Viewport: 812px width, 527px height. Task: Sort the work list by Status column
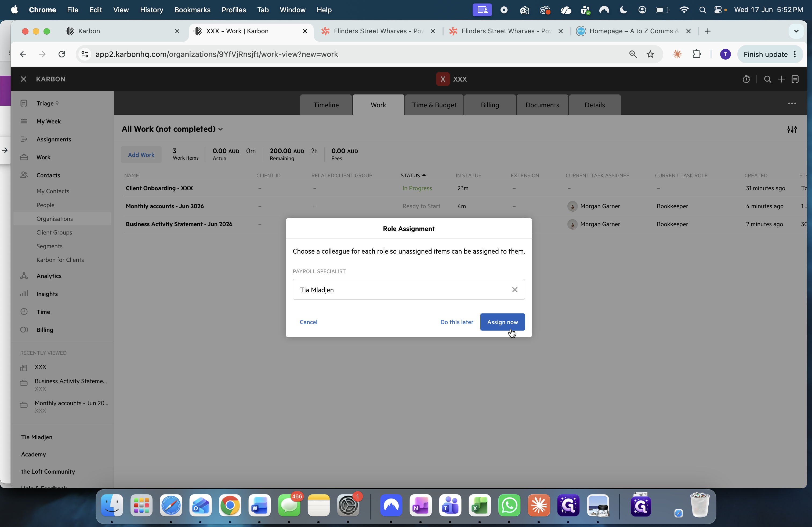413,175
